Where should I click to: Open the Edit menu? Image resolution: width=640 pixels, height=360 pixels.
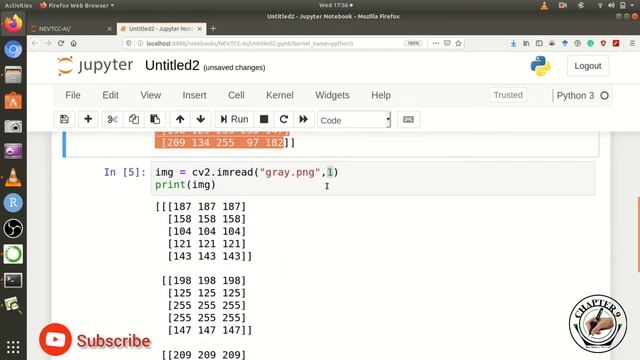click(x=110, y=95)
